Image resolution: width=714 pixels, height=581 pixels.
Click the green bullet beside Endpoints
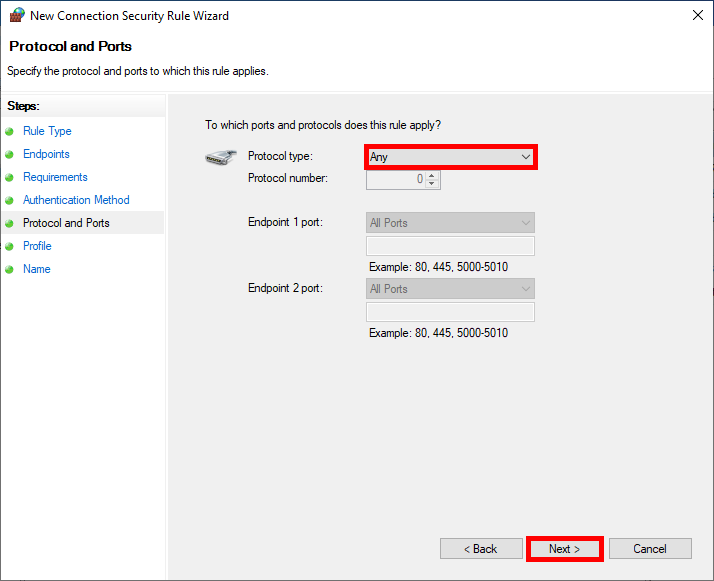(9, 154)
